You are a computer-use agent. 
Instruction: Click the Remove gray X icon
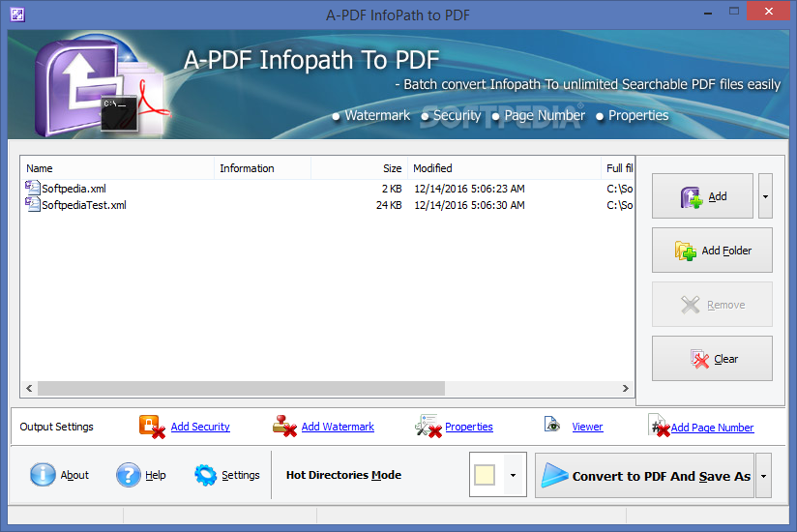691,305
